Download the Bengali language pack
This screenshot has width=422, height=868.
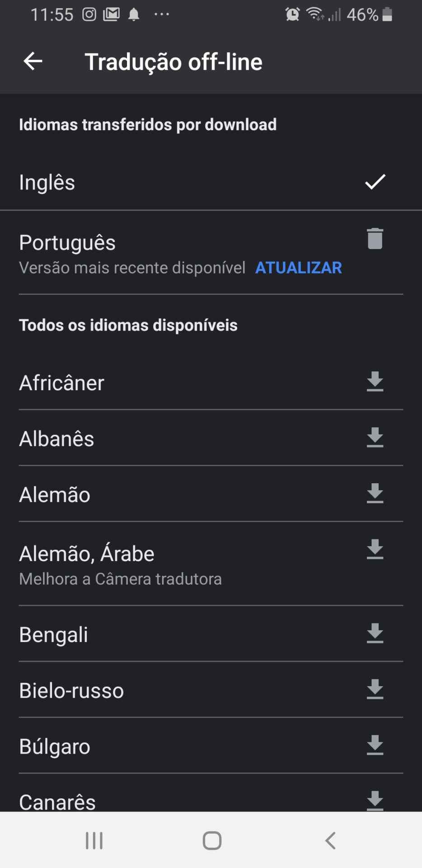[x=375, y=634]
